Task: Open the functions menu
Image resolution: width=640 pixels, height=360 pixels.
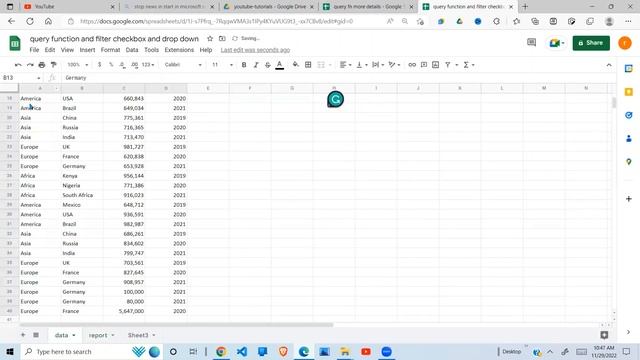Action: pyautogui.click(x=469, y=65)
